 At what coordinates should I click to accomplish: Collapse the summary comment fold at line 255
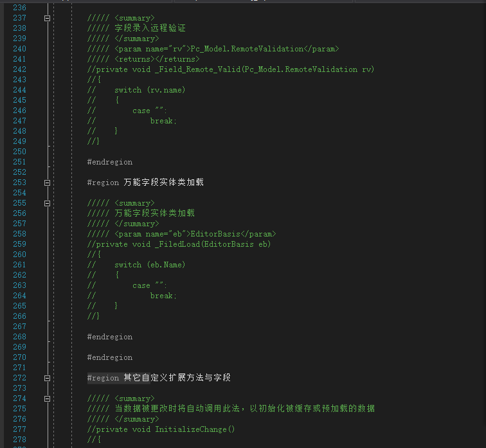[x=47, y=203]
